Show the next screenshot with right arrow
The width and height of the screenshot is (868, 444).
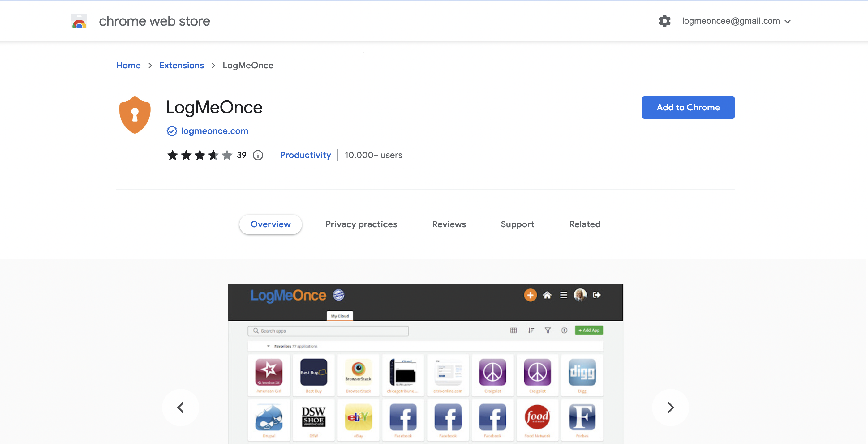pos(671,407)
